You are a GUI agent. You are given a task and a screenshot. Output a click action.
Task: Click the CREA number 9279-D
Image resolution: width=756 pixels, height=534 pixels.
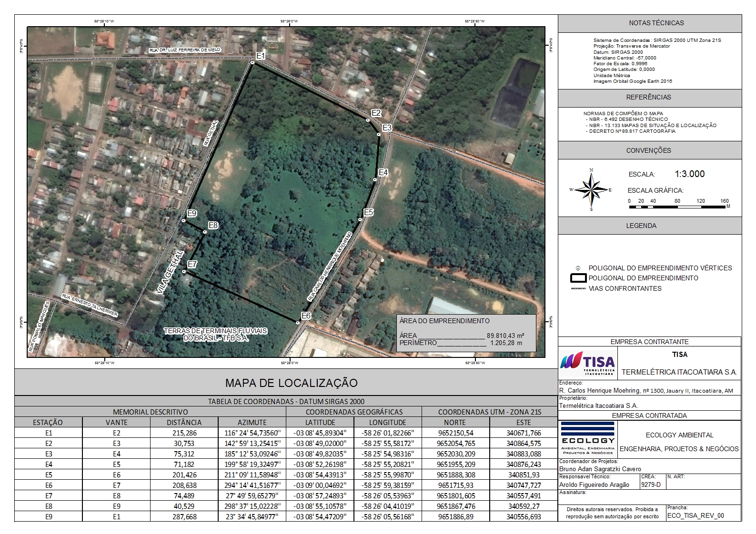tap(651, 485)
